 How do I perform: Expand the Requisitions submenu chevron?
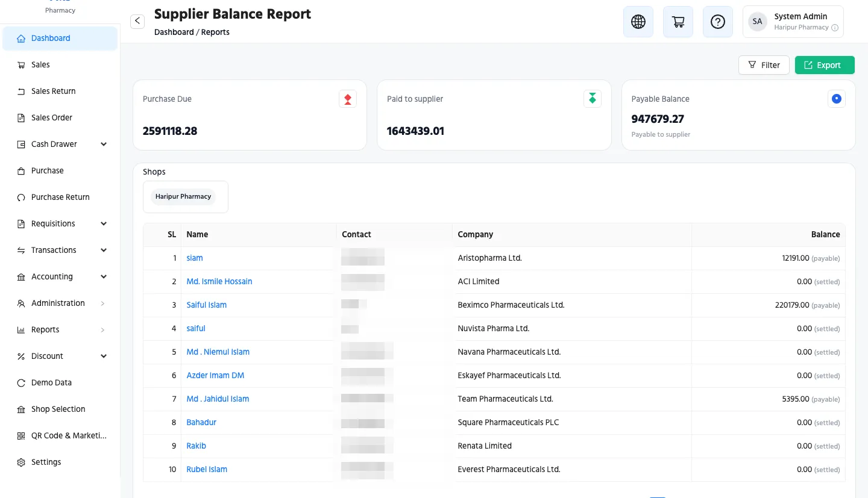pyautogui.click(x=104, y=224)
